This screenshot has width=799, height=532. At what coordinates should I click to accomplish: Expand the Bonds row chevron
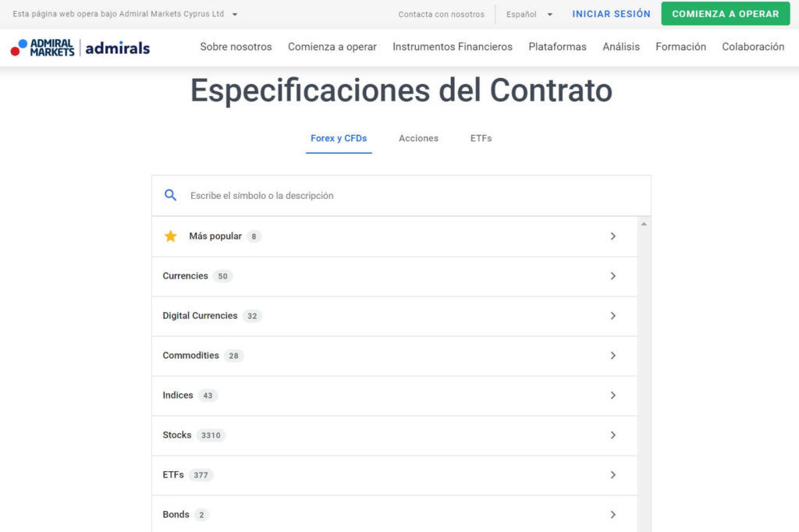[613, 514]
